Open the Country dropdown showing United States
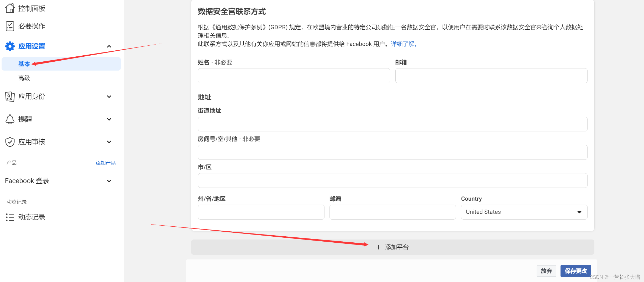 524,212
